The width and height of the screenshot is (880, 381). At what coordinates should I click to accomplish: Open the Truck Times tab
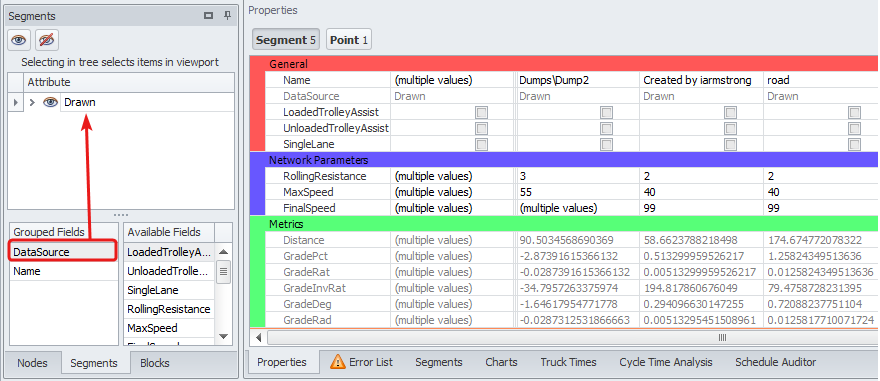tap(568, 362)
